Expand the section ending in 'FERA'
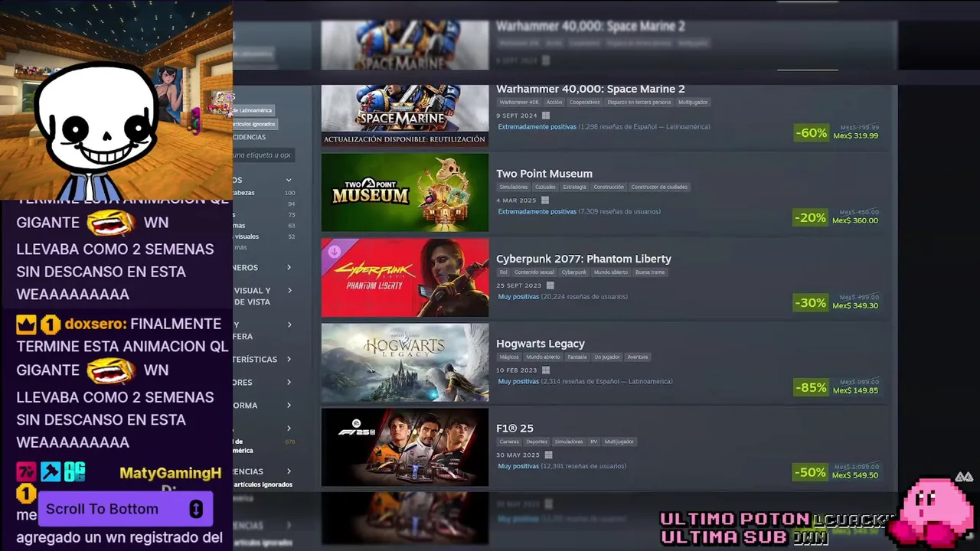 (x=289, y=324)
